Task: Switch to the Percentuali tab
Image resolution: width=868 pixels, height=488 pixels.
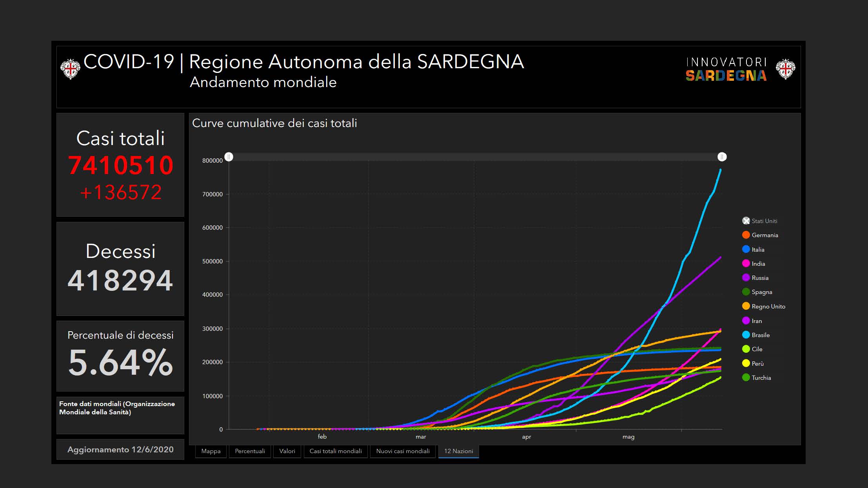Action: 250,451
